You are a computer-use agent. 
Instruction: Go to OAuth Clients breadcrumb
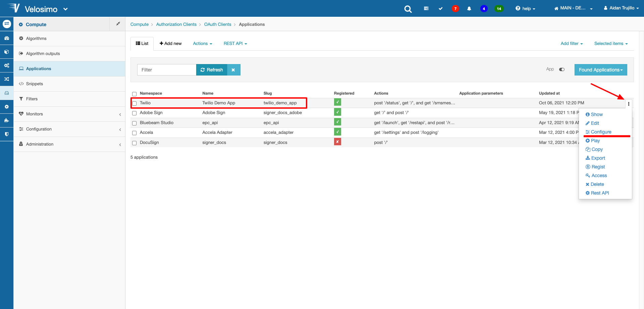218,24
